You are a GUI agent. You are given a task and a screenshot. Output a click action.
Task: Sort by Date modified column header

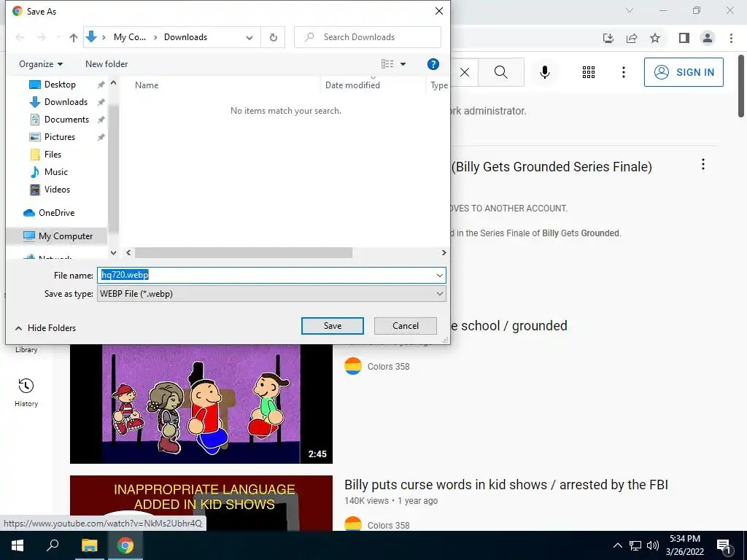(352, 85)
